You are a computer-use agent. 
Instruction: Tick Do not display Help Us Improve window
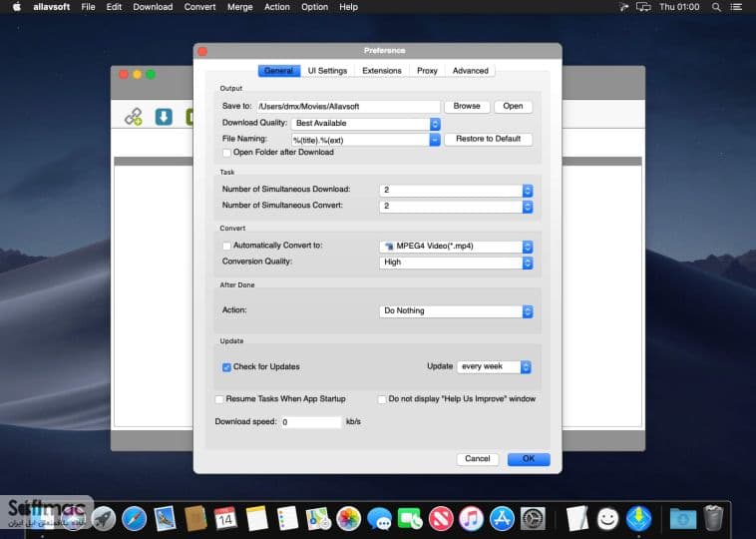(382, 399)
